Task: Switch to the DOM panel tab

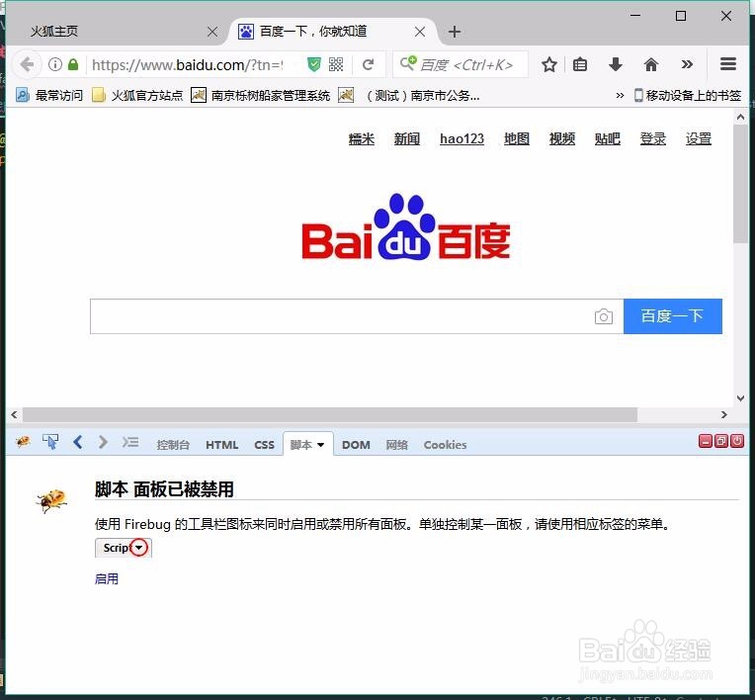Action: [x=356, y=445]
